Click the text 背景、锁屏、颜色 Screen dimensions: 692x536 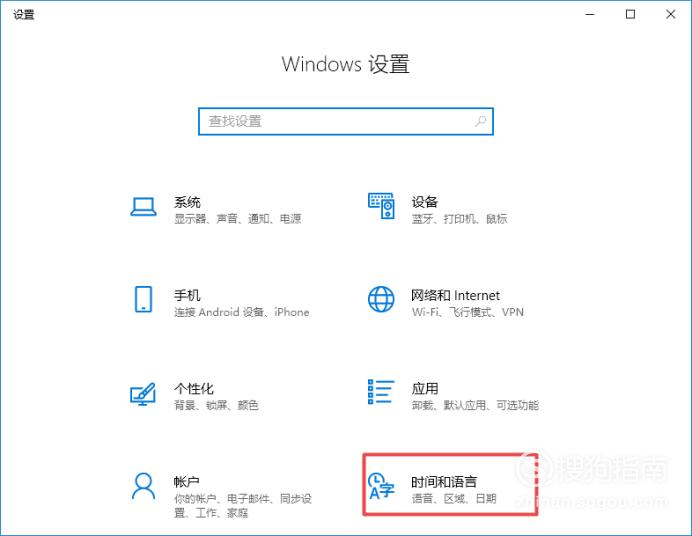(x=216, y=405)
